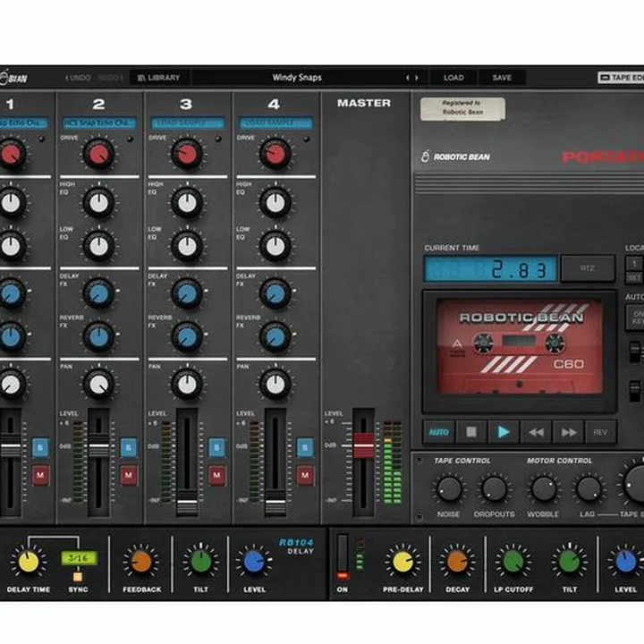Open the Library browser
Screen dimensions: 644x644
[x=159, y=78]
